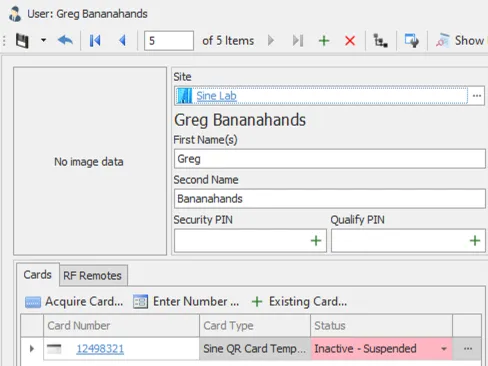Switch to the RF Remotes tab
Image resolution: width=488 pixels, height=366 pixels.
coord(93,276)
